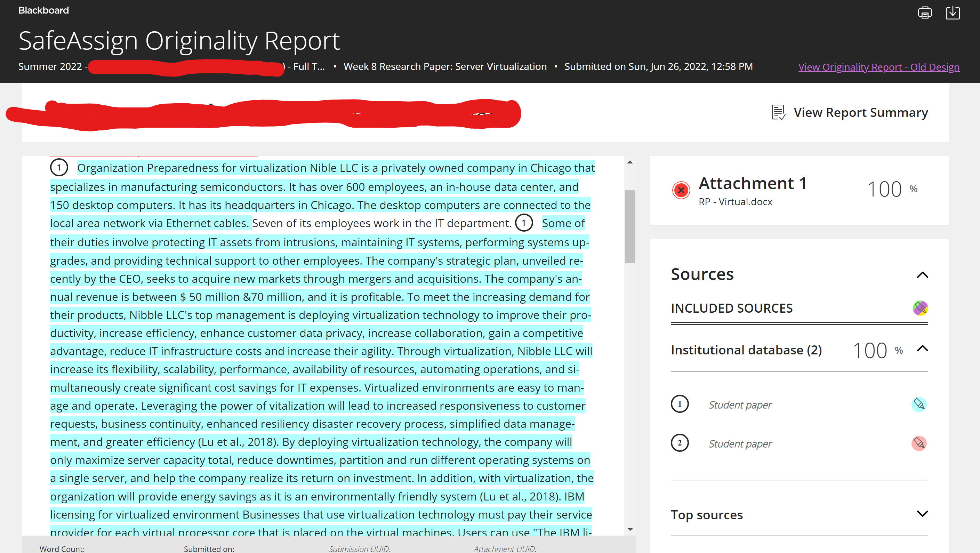Image resolution: width=980 pixels, height=553 pixels.
Task: Click source marker 1 before 'Organization Preparedness'
Action: (59, 167)
